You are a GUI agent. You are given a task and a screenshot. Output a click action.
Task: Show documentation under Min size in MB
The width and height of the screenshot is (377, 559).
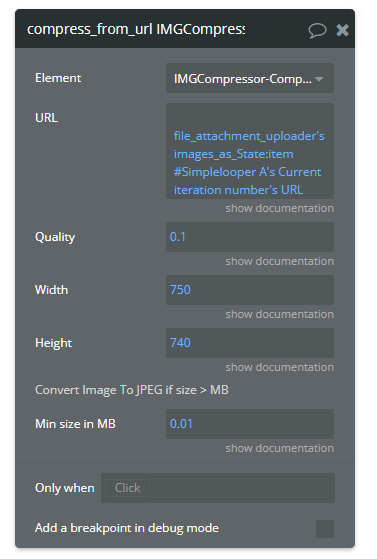pyautogui.click(x=279, y=448)
